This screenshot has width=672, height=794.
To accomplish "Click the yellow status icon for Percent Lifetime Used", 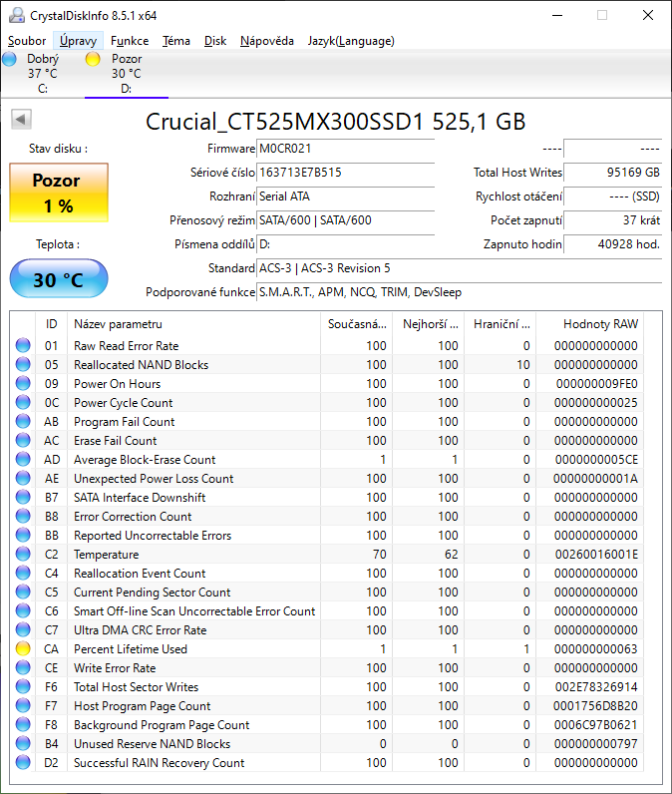I will pos(23,648).
